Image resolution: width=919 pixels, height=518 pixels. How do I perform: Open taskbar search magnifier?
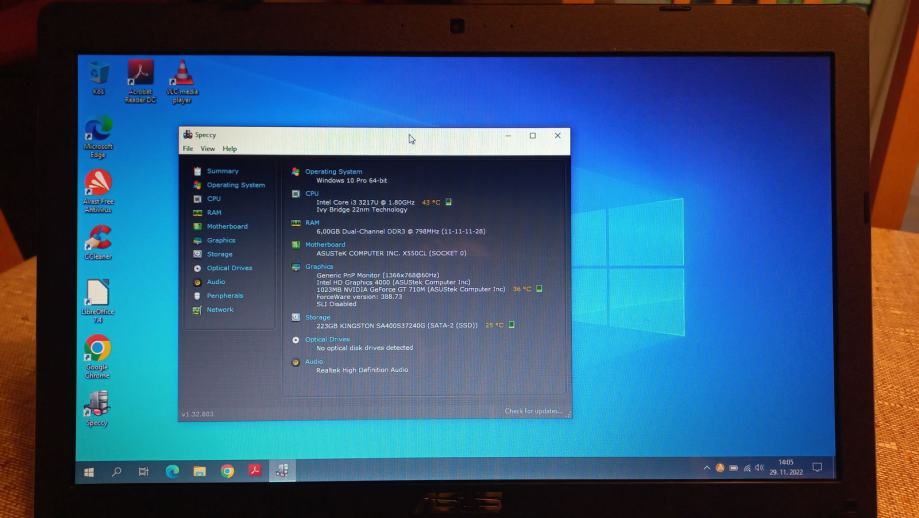click(117, 471)
